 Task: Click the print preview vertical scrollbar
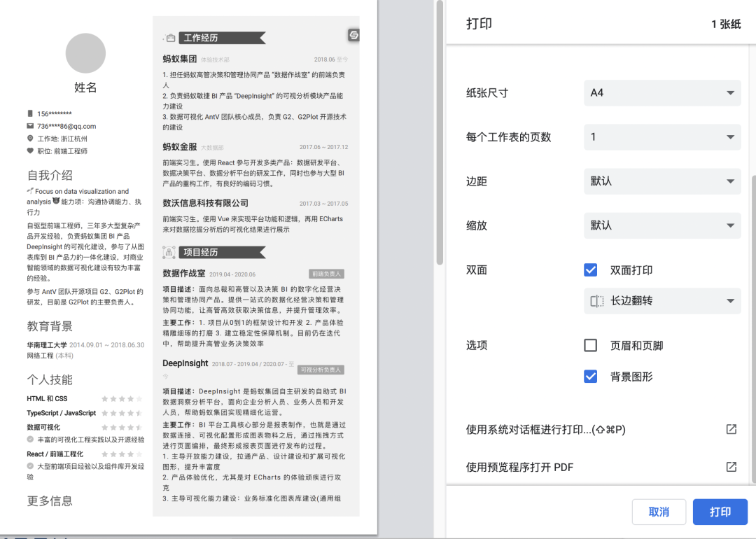coord(439,132)
